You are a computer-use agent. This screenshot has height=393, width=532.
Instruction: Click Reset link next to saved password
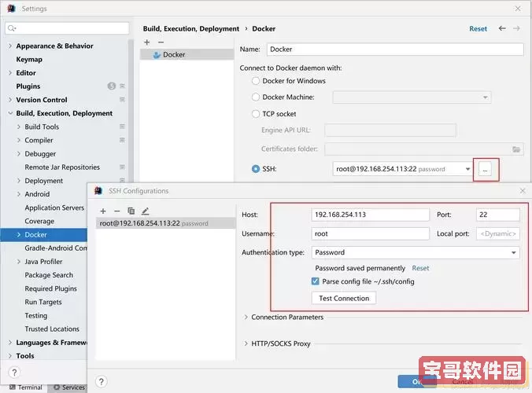coord(420,268)
